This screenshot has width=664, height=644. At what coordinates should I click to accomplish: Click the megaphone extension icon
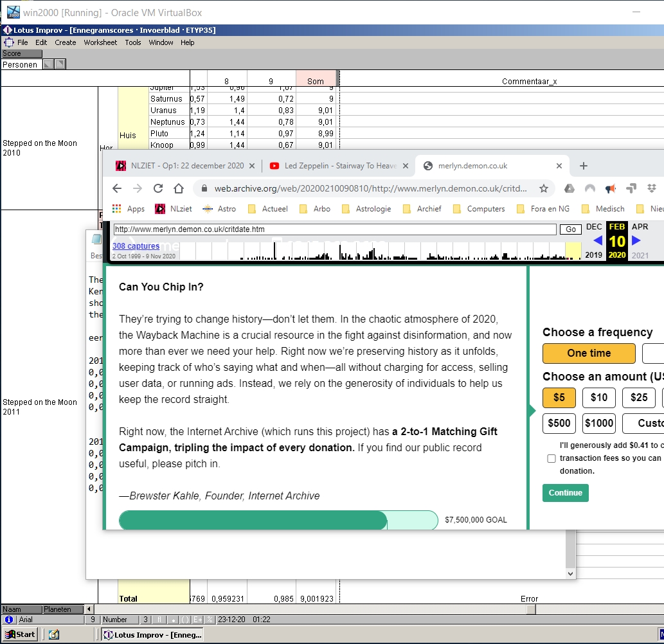tap(610, 188)
